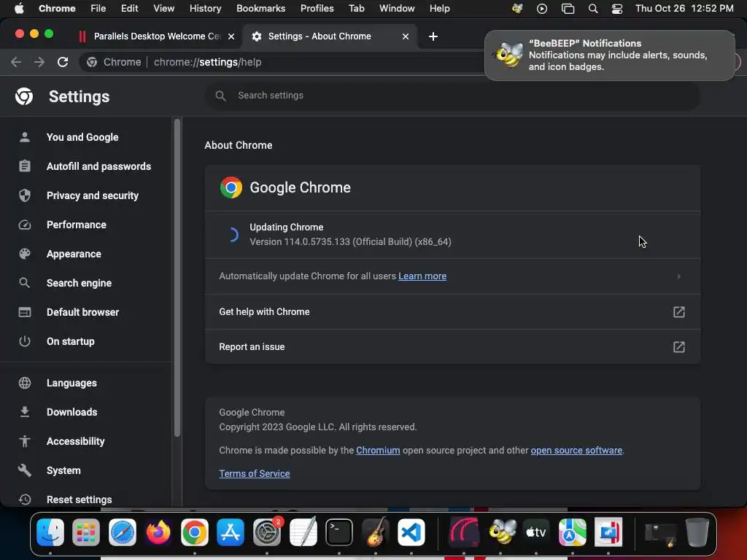
Task: Open Search engine settings
Action: [x=79, y=283]
